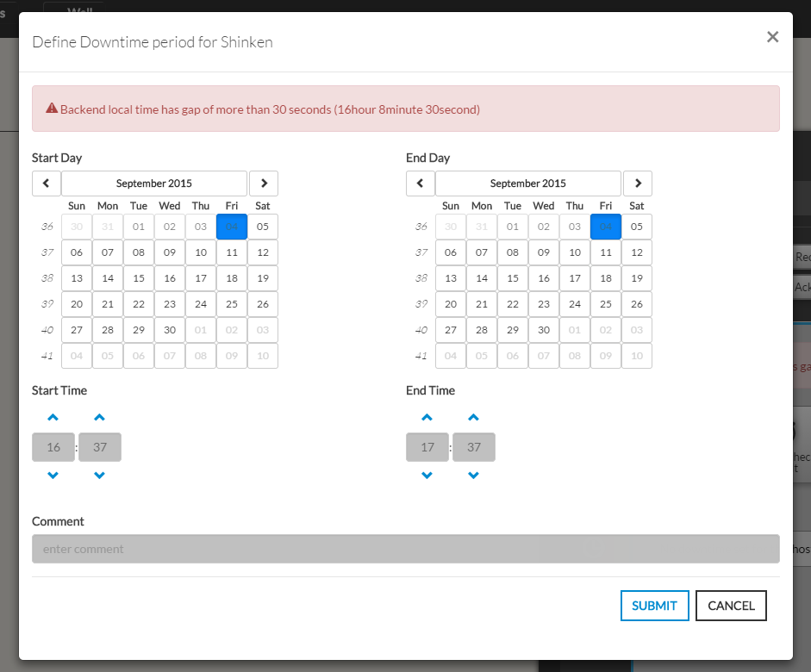The width and height of the screenshot is (811, 672).
Task: Cancel the downtime definition
Action: pos(731,606)
